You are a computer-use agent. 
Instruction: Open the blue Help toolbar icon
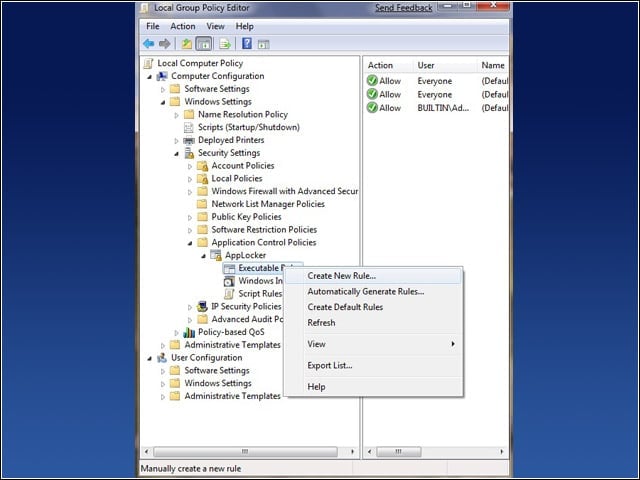[247, 43]
